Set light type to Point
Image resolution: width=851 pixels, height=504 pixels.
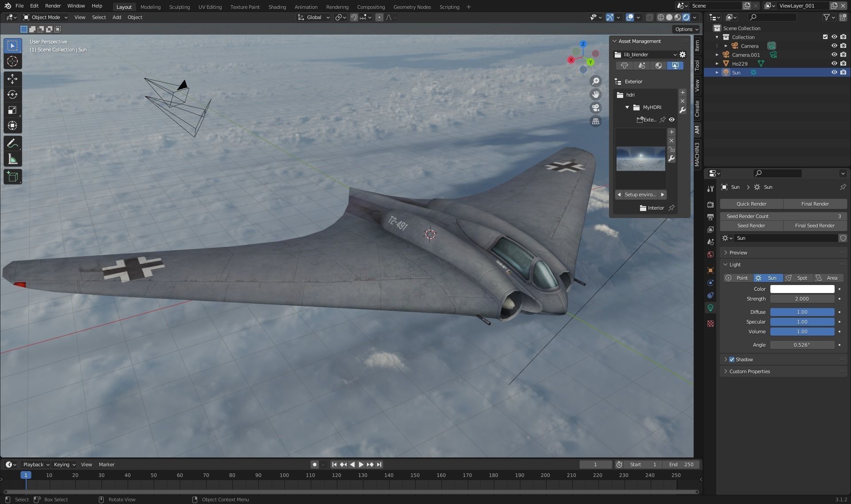tap(738, 278)
